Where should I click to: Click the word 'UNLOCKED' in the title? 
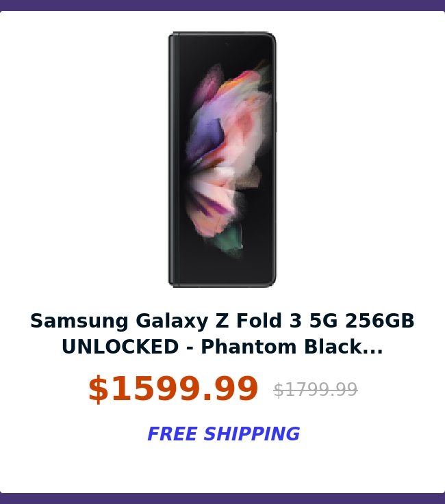[x=120, y=347]
